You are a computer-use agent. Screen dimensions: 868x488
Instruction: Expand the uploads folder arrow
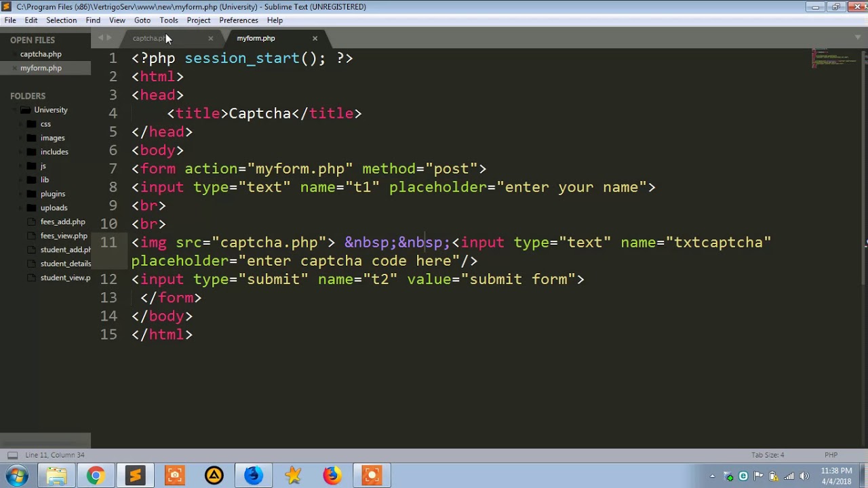click(22, 208)
